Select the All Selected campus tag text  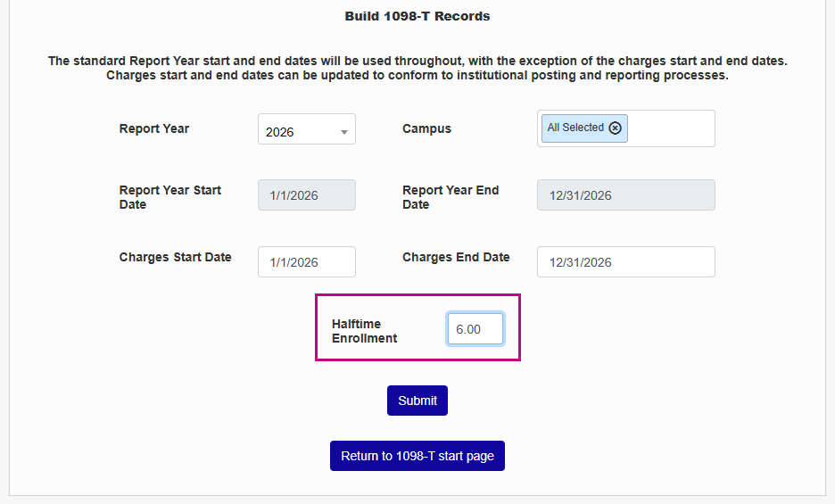click(575, 128)
